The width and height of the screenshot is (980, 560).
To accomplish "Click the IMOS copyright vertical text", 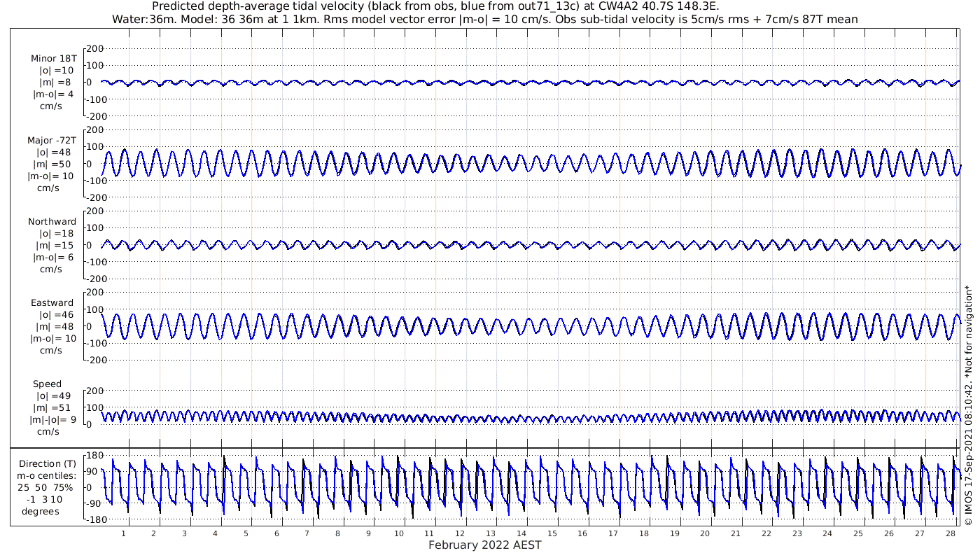I will (969, 406).
